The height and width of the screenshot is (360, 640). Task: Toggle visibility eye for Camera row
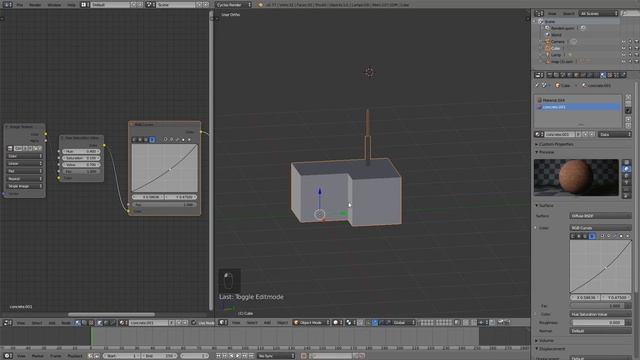click(623, 42)
